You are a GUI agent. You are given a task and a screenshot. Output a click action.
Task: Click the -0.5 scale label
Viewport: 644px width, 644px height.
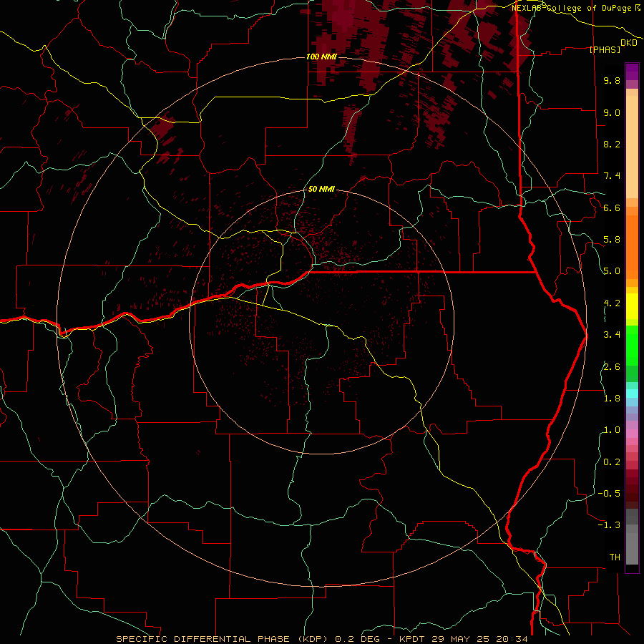609,494
